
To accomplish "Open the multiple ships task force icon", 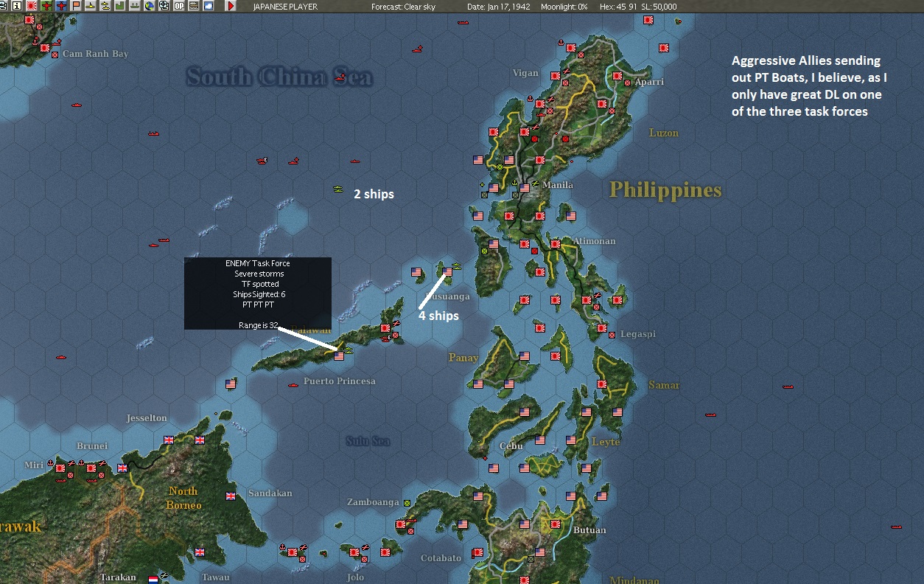I will (105, 6).
